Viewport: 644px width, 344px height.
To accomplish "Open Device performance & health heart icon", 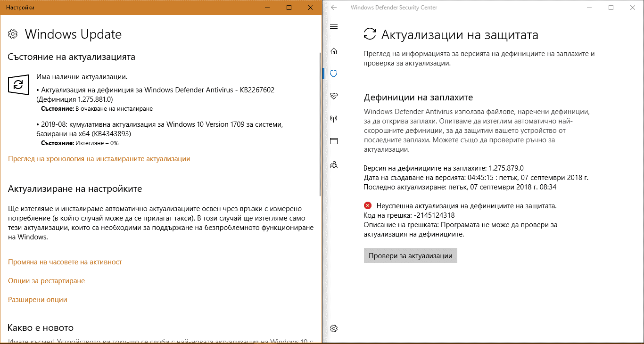I will click(334, 96).
